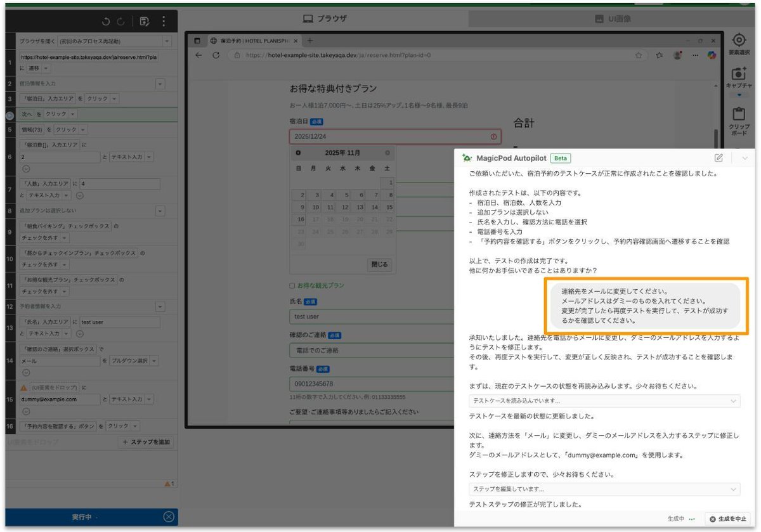The image size is (761, 532).
Task: Switch to the UI画像 tab
Action: coord(613,18)
